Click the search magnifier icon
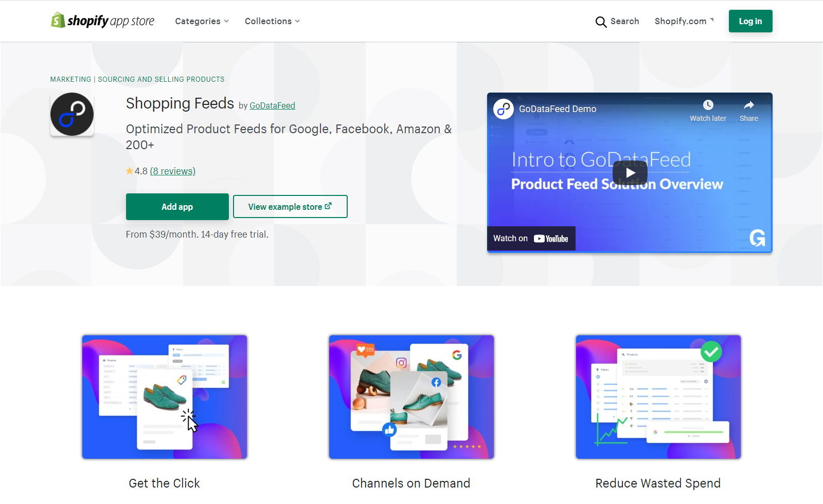 coord(601,22)
